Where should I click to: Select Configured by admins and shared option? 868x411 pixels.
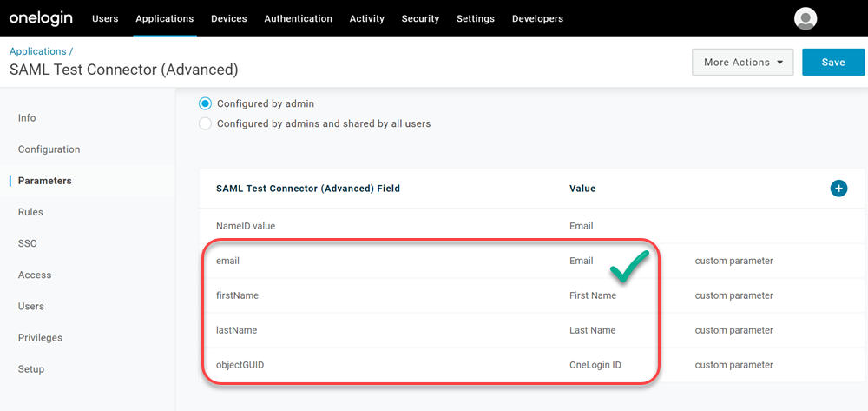(x=206, y=123)
